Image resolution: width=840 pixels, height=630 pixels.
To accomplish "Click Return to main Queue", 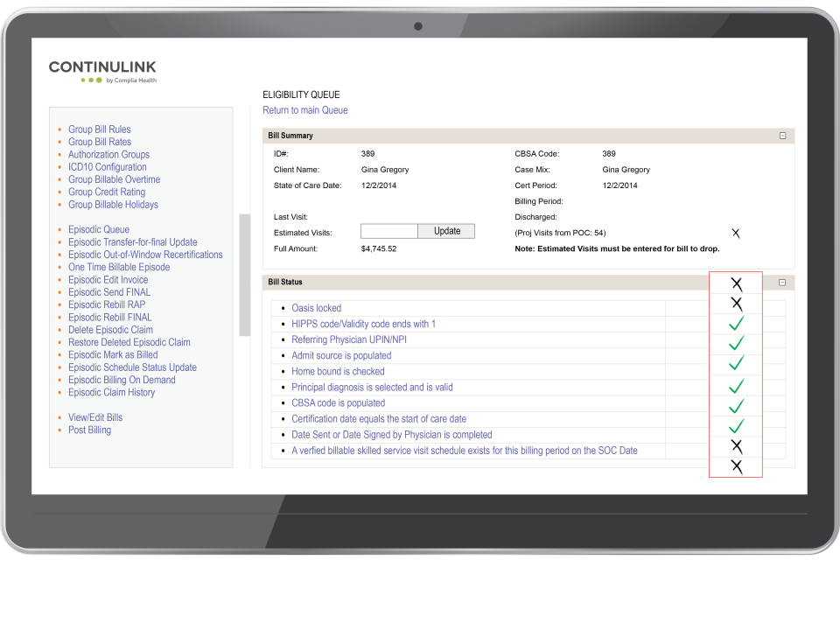I will (304, 110).
